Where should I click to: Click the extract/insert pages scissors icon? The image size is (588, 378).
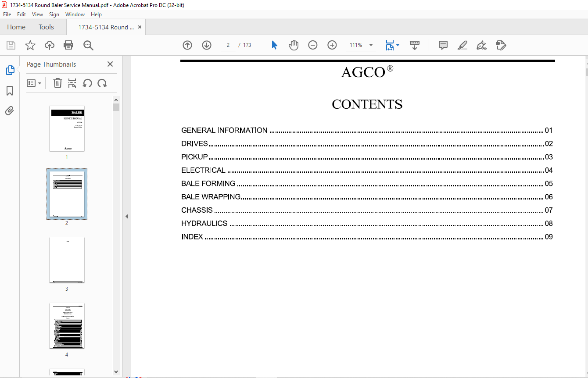[72, 83]
